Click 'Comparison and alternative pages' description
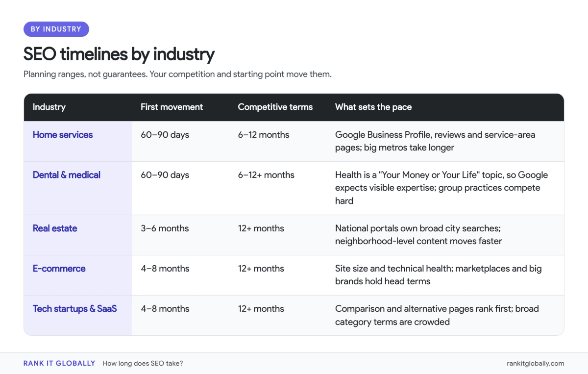 click(x=437, y=315)
